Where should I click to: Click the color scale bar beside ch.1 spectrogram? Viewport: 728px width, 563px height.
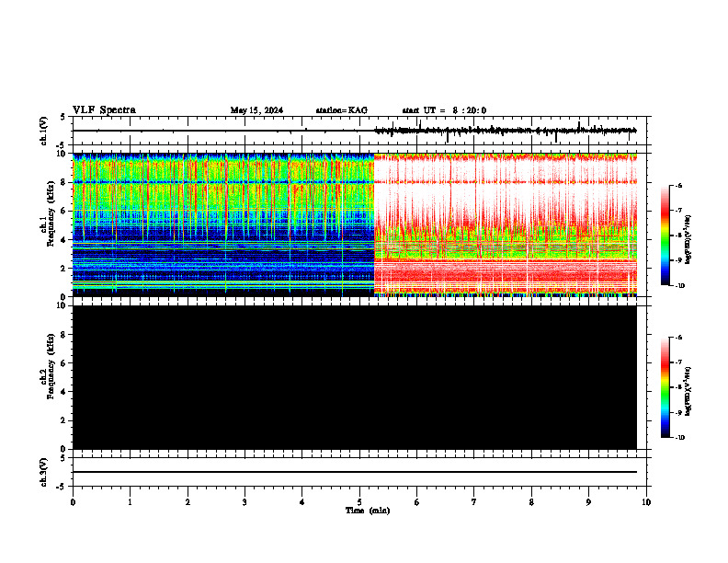pos(665,236)
